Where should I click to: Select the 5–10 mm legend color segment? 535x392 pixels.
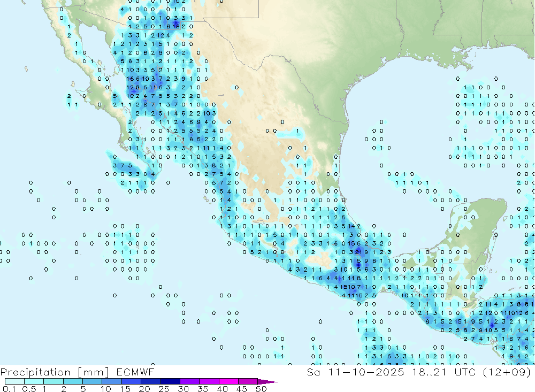coord(92,381)
